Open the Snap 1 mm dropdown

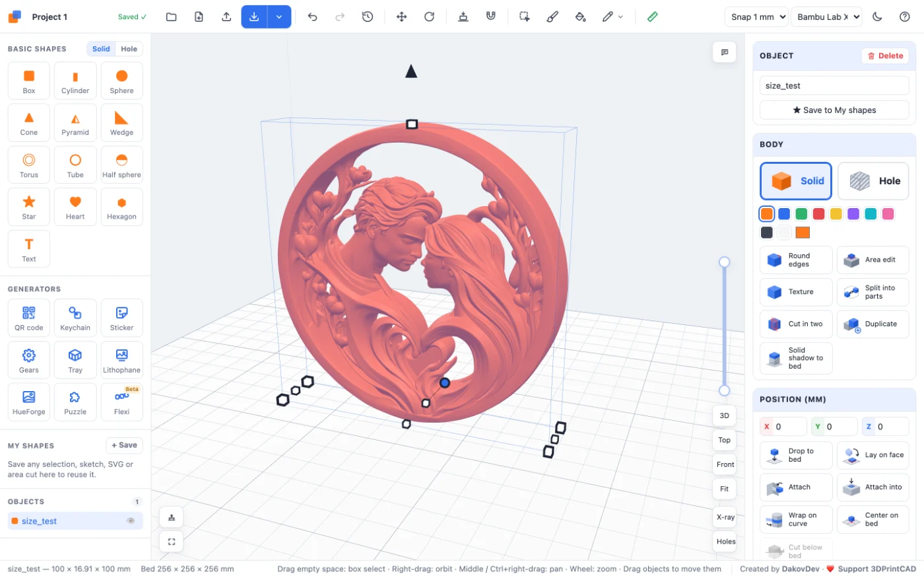point(756,17)
